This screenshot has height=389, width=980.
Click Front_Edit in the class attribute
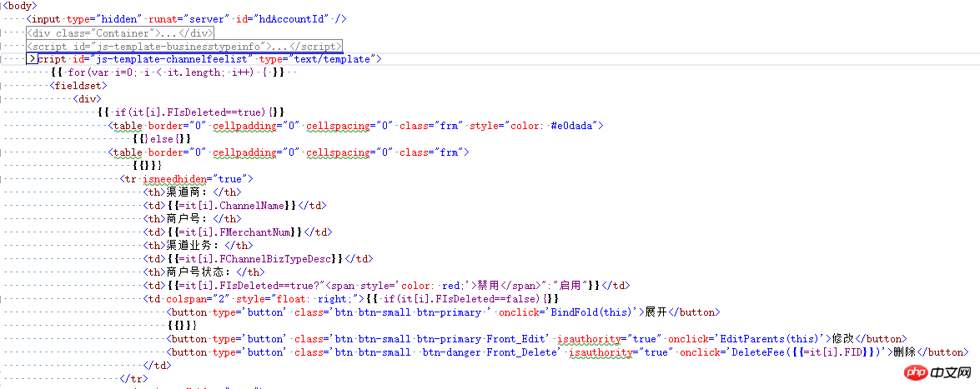(x=516, y=338)
